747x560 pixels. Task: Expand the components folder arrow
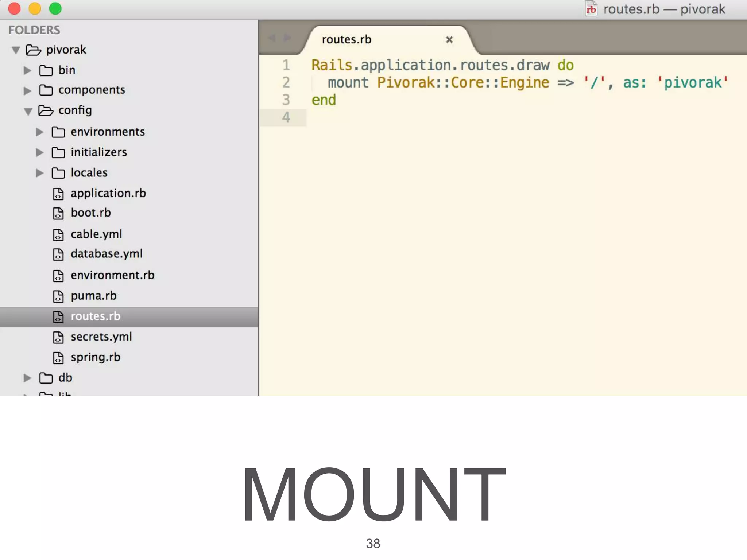tap(27, 90)
